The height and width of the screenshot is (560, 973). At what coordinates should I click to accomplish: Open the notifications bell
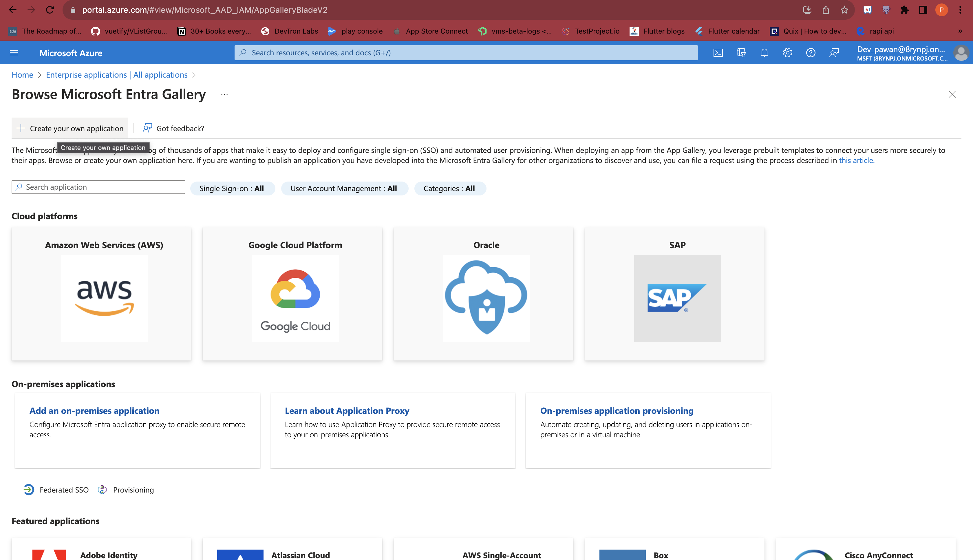(x=764, y=53)
